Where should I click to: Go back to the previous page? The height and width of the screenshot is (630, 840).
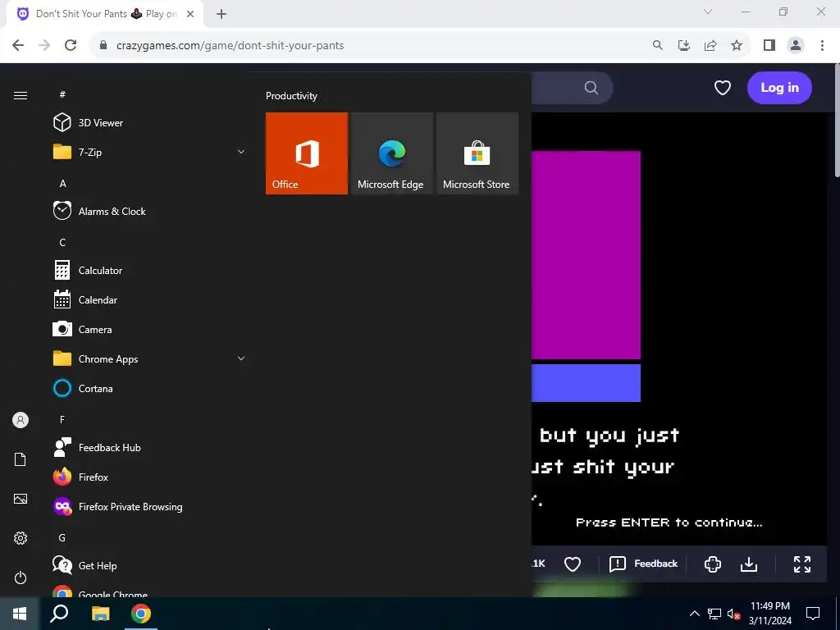click(x=18, y=45)
